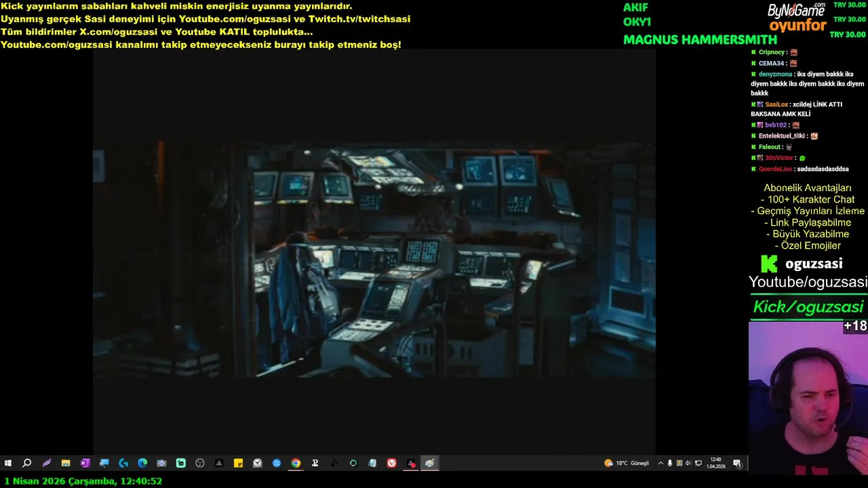Click the oguzsasi Kick logo label
The width and height of the screenshot is (868, 488).
click(x=802, y=264)
